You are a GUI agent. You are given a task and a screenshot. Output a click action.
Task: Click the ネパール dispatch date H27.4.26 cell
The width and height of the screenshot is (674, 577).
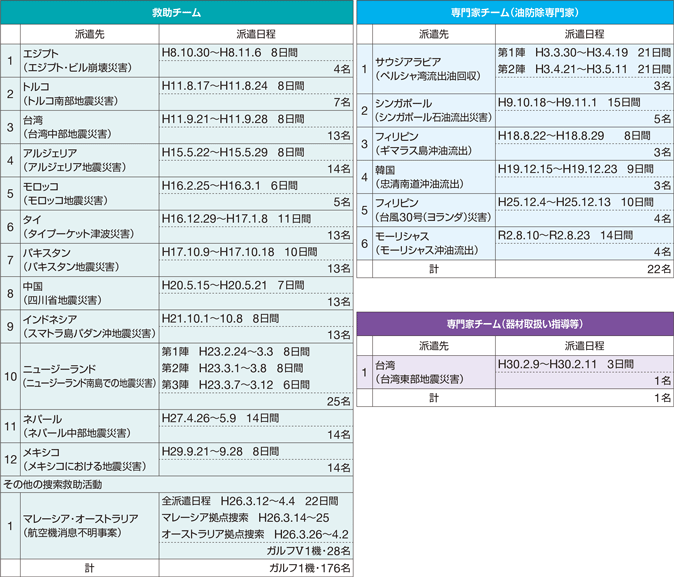[x=255, y=417]
